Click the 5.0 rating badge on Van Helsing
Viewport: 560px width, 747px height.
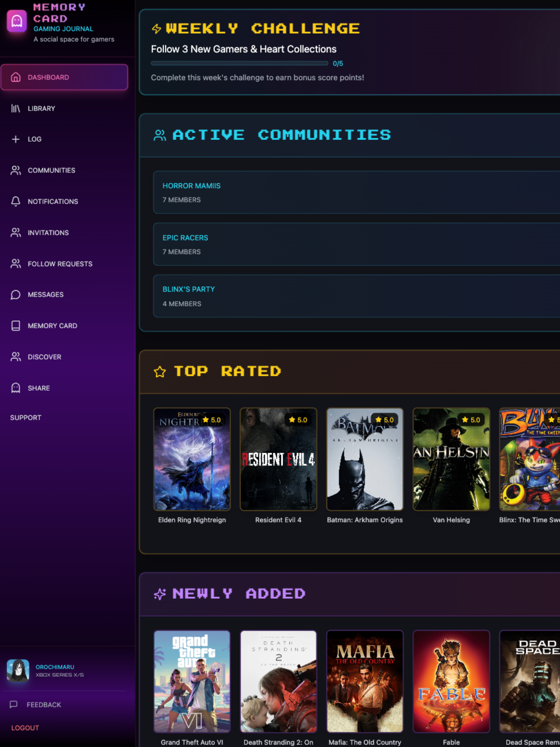point(471,420)
